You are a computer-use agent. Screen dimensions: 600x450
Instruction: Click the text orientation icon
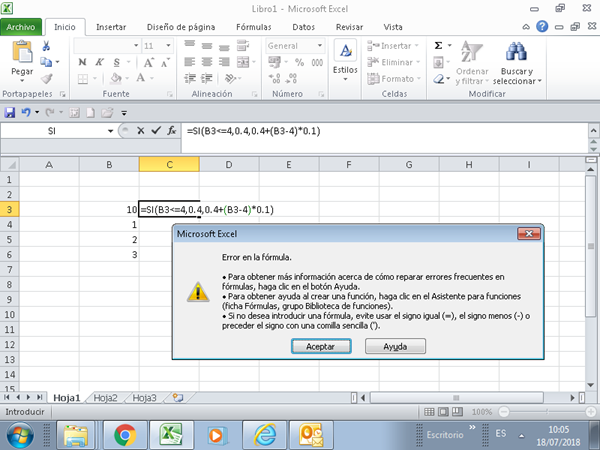click(x=230, y=78)
